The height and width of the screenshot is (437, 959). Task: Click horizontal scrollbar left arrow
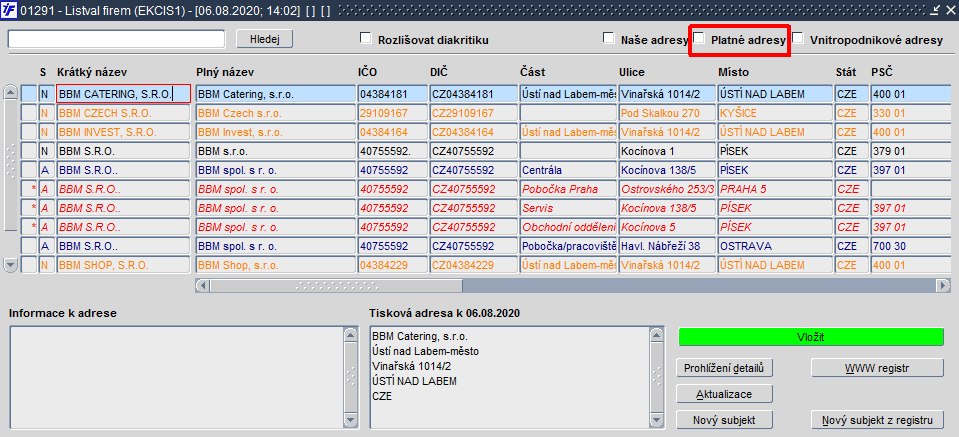pyautogui.click(x=203, y=285)
